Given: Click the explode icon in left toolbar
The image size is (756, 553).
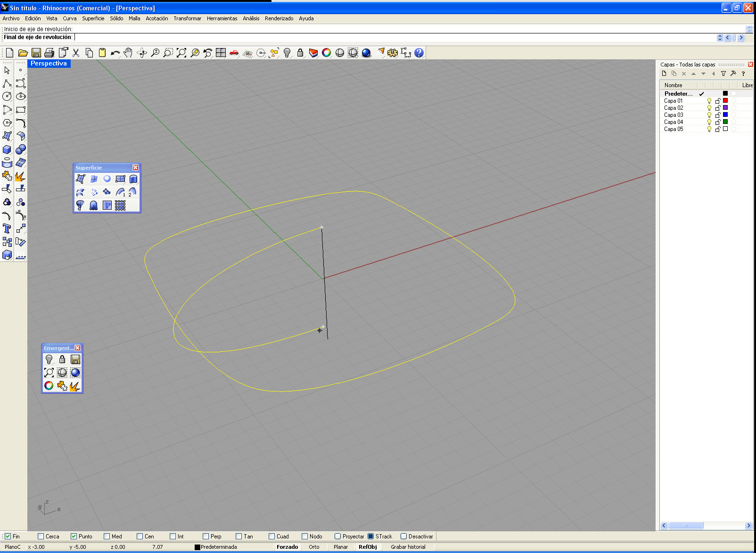Looking at the screenshot, I should point(21,176).
